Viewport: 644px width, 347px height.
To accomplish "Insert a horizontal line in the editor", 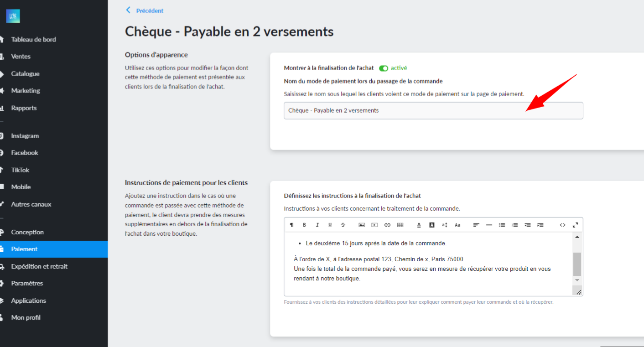I will (x=489, y=225).
